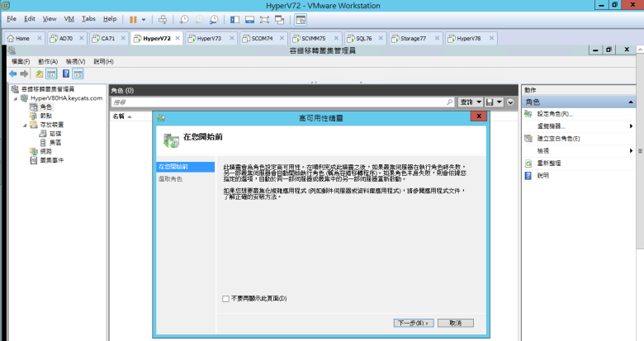Open the 查詢 dropdown
The image size is (644, 341).
click(471, 102)
